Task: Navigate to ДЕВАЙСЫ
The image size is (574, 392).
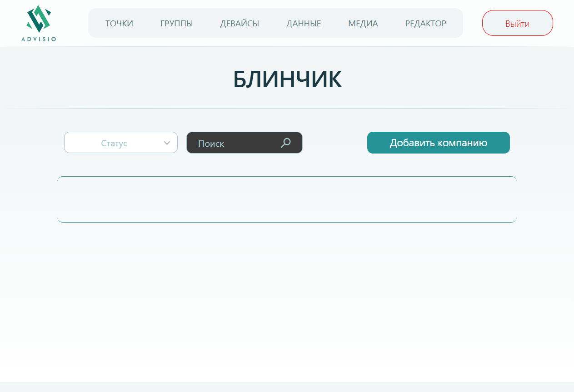Action: tap(240, 23)
